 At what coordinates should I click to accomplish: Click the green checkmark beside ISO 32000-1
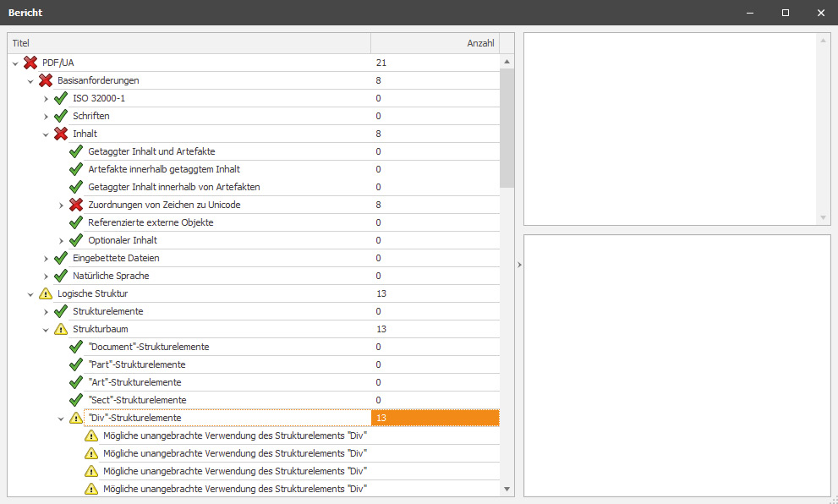pos(61,98)
